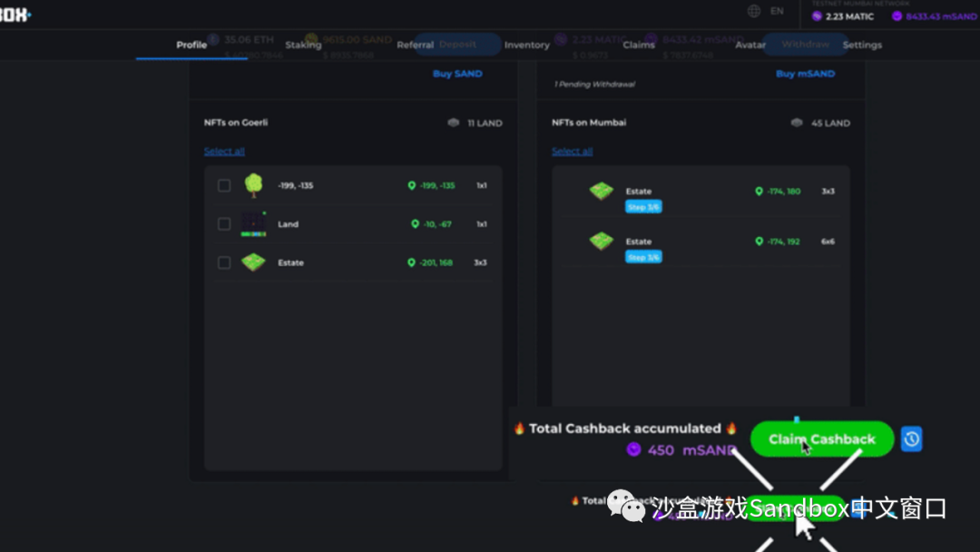This screenshot has height=552, width=980.
Task: Click the Buy mSAND link
Action: point(805,74)
